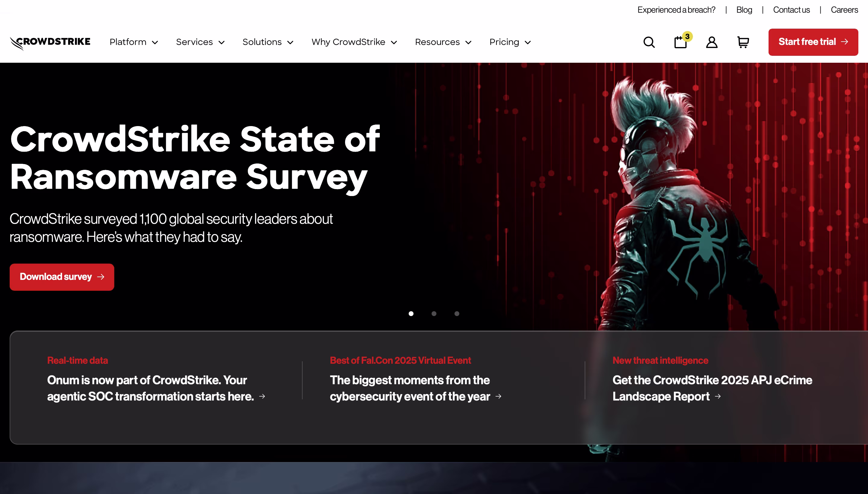Click arrow next to Onum SOC transformation headline
This screenshot has width=868, height=494.
point(262,396)
